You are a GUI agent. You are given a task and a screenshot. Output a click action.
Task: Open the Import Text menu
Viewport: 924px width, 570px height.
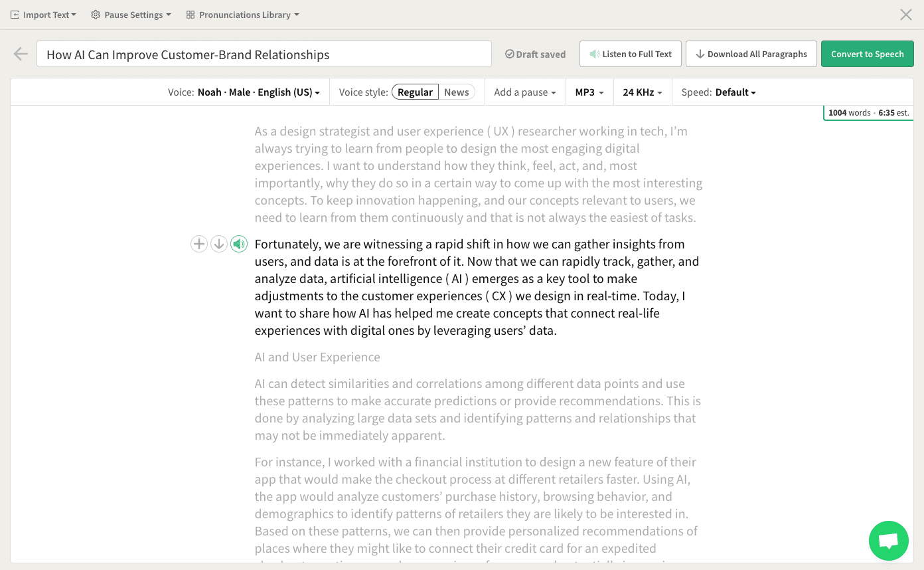tap(44, 15)
